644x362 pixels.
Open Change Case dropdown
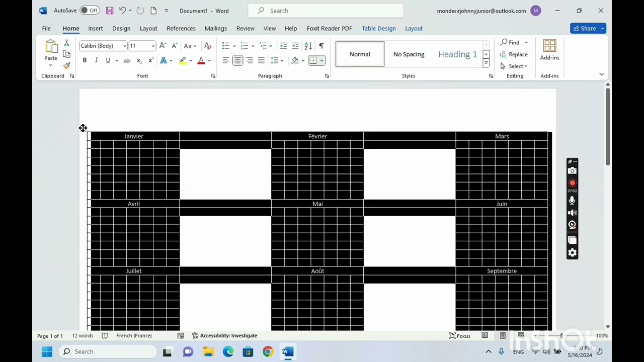tap(190, 46)
